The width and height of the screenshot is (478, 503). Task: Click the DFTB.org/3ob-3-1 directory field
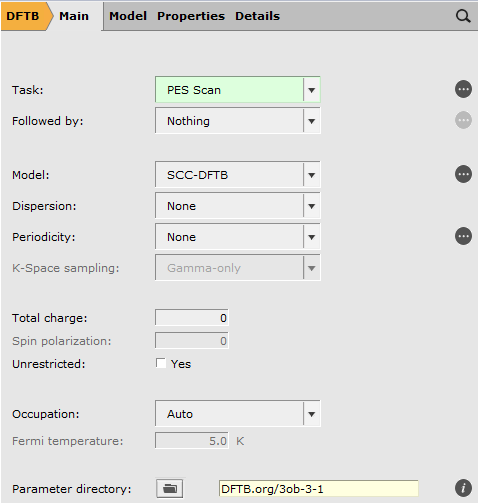pos(318,489)
